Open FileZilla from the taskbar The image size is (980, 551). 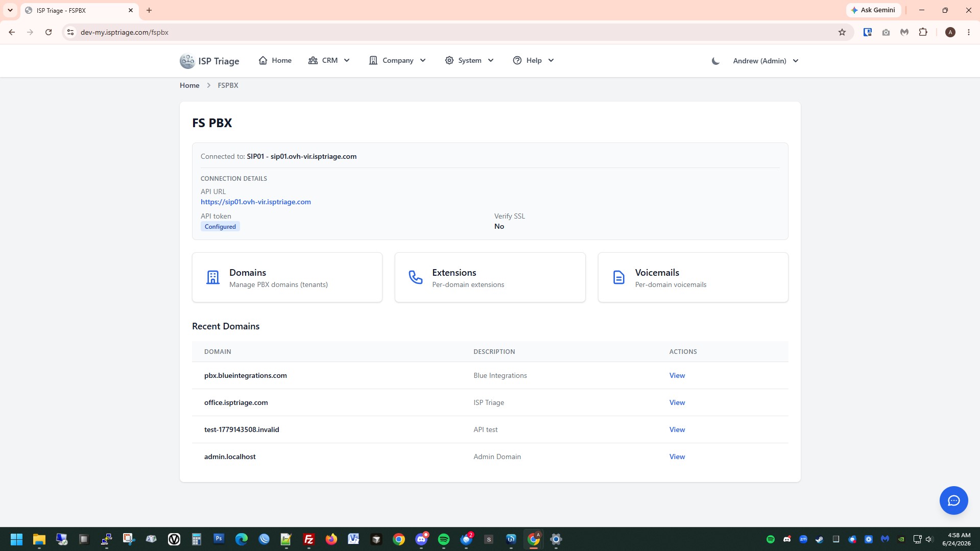coord(309,539)
